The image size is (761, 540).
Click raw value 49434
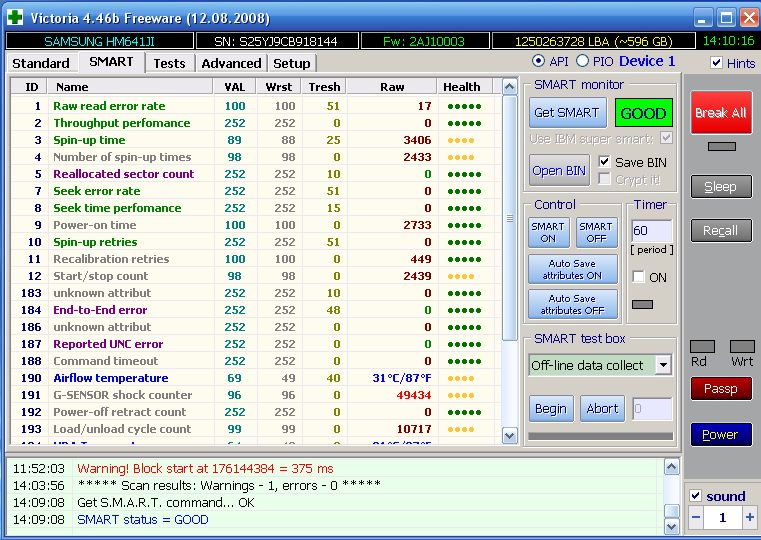tap(414, 395)
